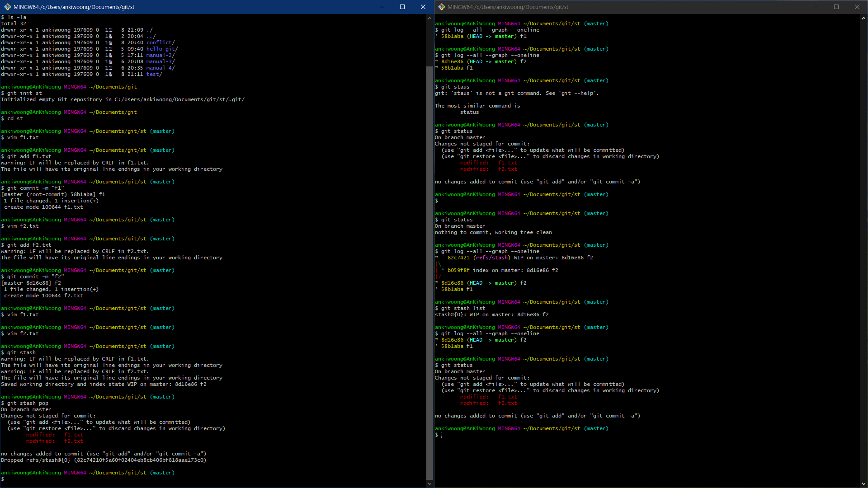Click the 'git stash pop' command in left terminal
Image resolution: width=868 pixels, height=488 pixels.
pyautogui.click(x=28, y=403)
